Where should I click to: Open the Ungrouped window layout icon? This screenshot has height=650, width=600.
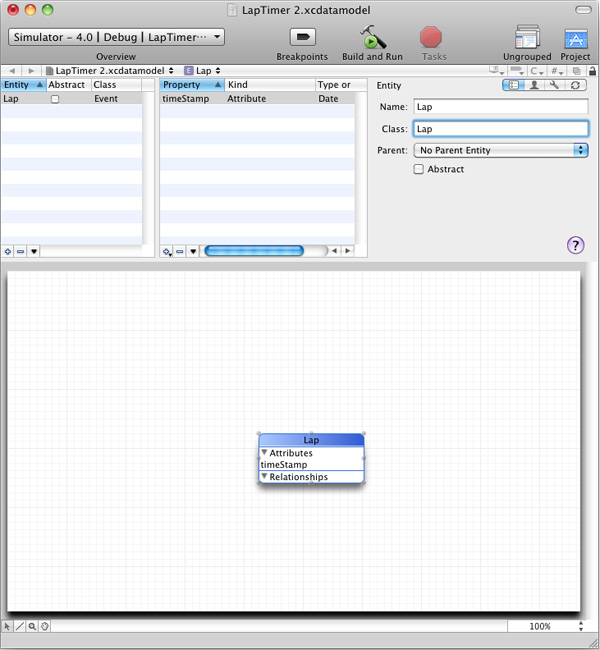(527, 37)
